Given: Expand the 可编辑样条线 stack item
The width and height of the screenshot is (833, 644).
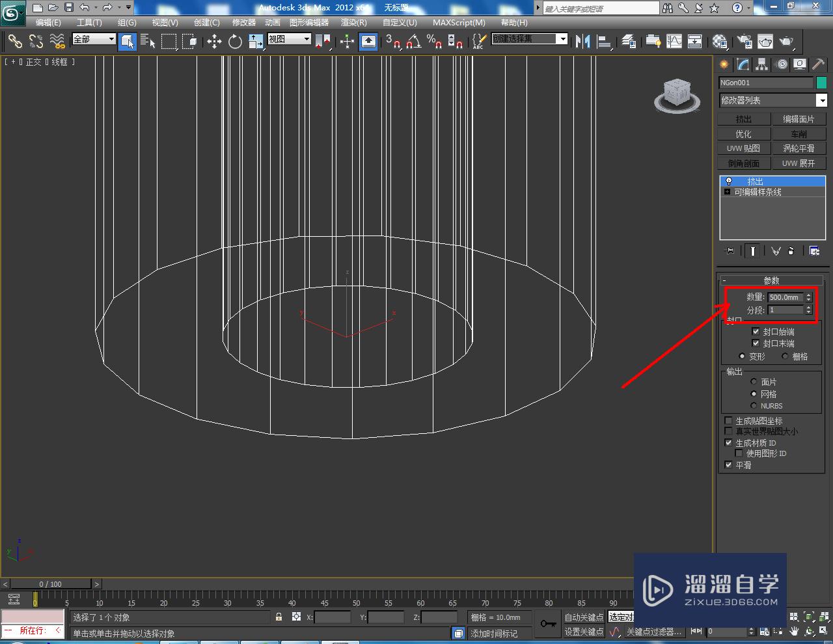Looking at the screenshot, I should pos(727,193).
